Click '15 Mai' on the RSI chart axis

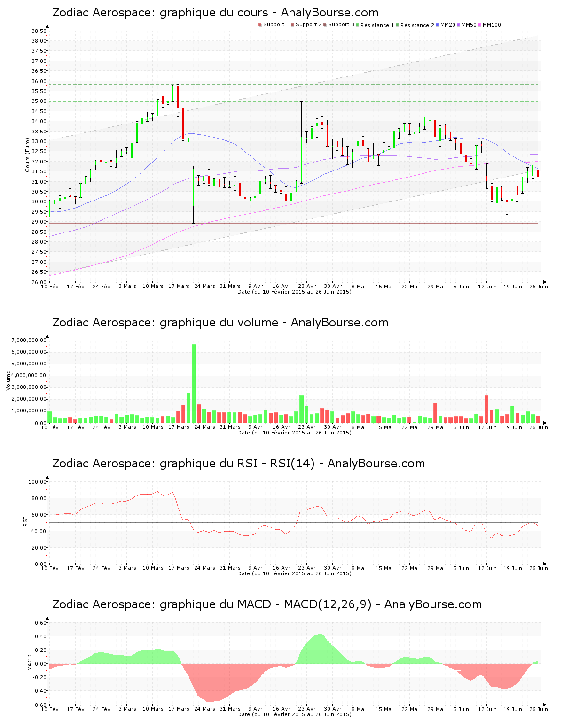tap(384, 568)
